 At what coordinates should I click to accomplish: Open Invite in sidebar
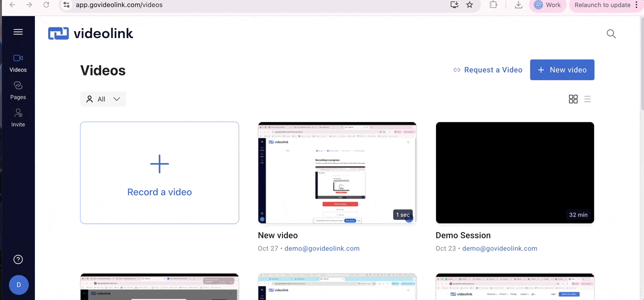[x=18, y=117]
